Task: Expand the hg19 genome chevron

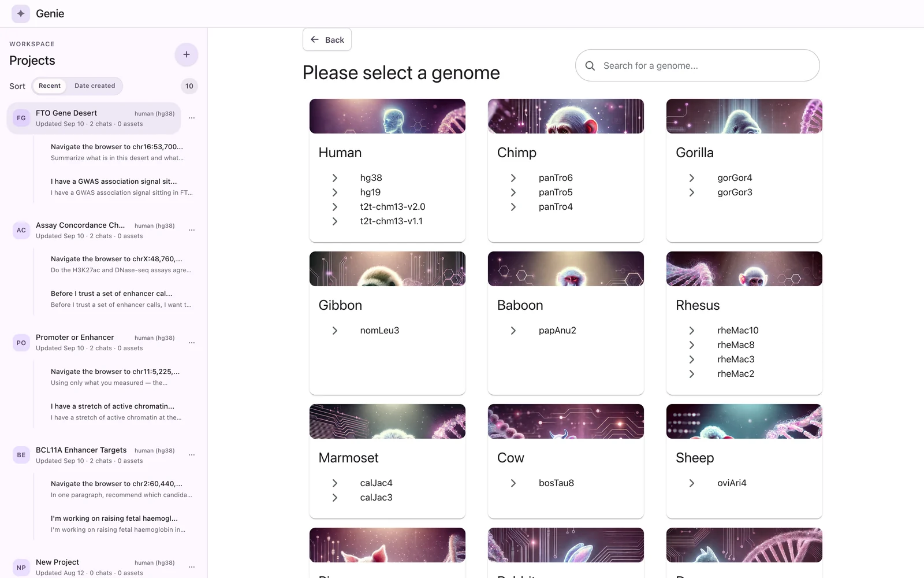Action: point(335,192)
